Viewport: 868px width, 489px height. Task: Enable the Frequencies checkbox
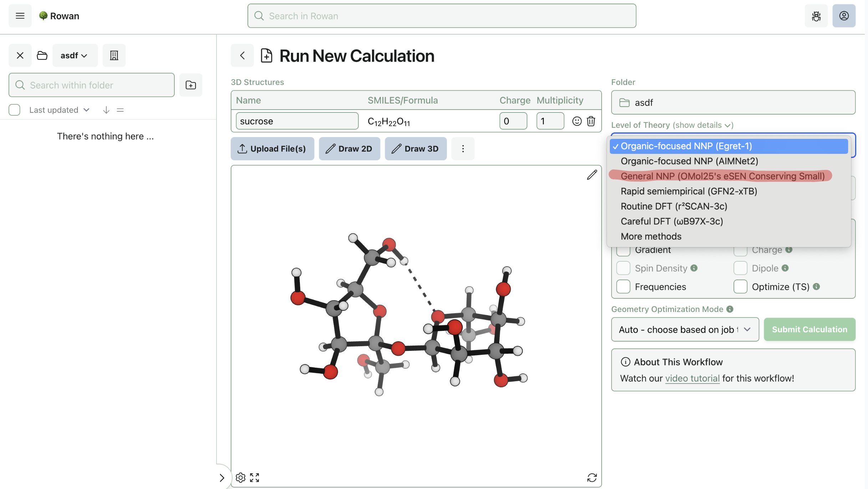point(623,287)
